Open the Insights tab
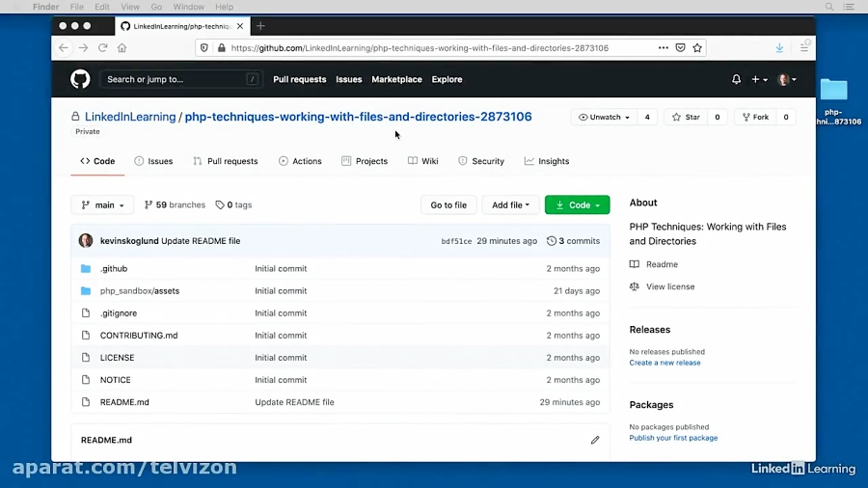Viewport: 868px width, 488px height. tap(547, 161)
